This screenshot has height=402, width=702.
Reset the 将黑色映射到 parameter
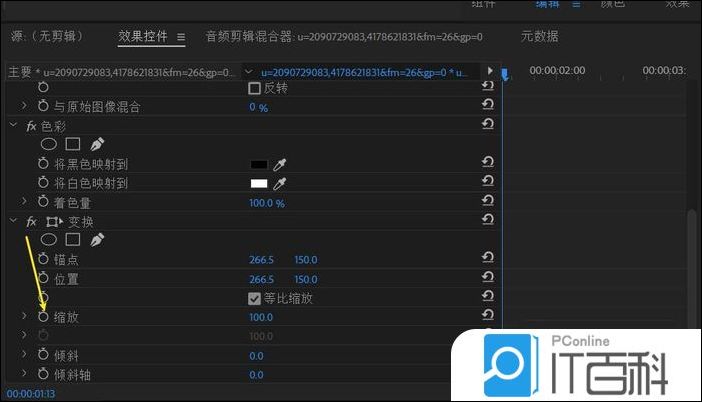pyautogui.click(x=488, y=162)
